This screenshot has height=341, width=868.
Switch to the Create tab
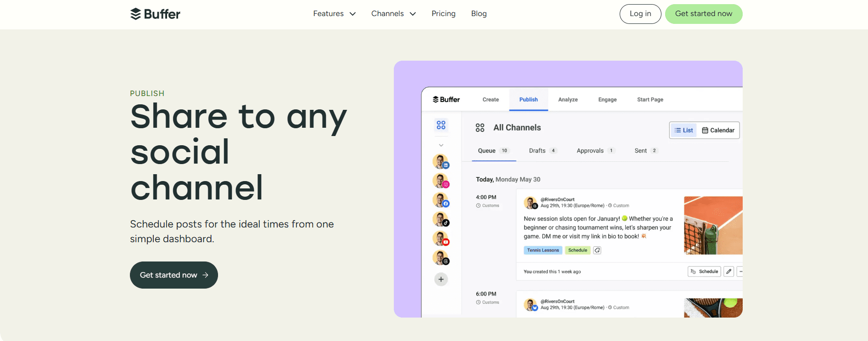(x=491, y=99)
